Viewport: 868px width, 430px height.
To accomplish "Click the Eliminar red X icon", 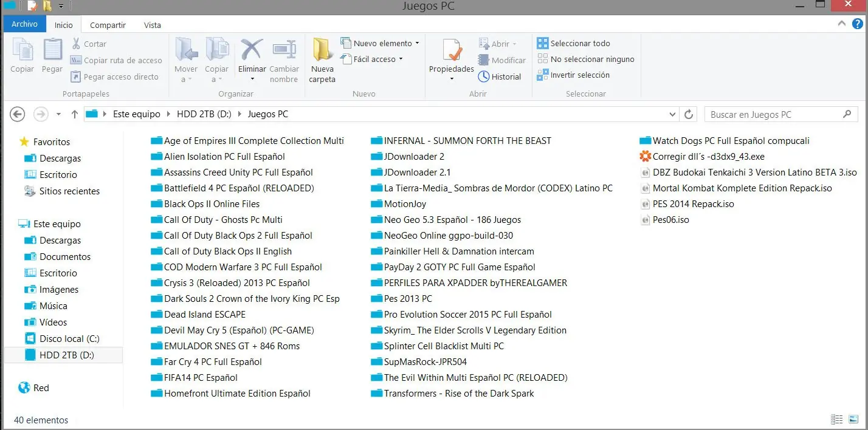I will tap(252, 49).
